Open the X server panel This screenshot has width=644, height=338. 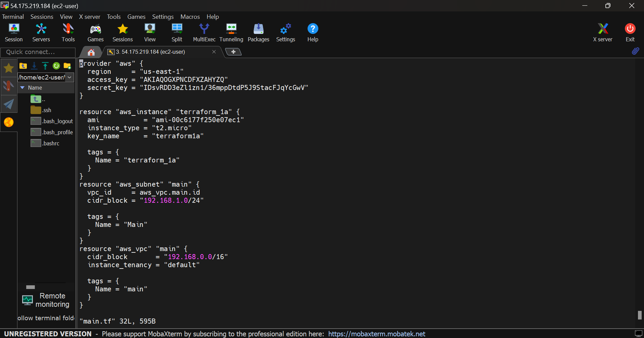[603, 32]
